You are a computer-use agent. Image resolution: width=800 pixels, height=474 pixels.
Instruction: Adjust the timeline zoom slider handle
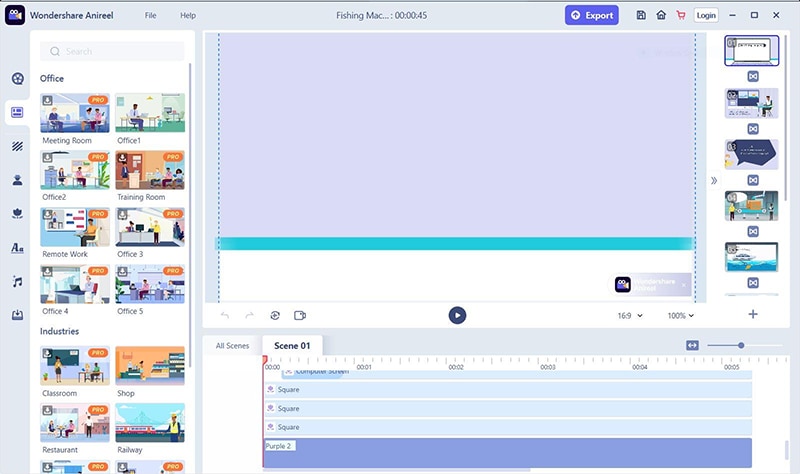741,345
